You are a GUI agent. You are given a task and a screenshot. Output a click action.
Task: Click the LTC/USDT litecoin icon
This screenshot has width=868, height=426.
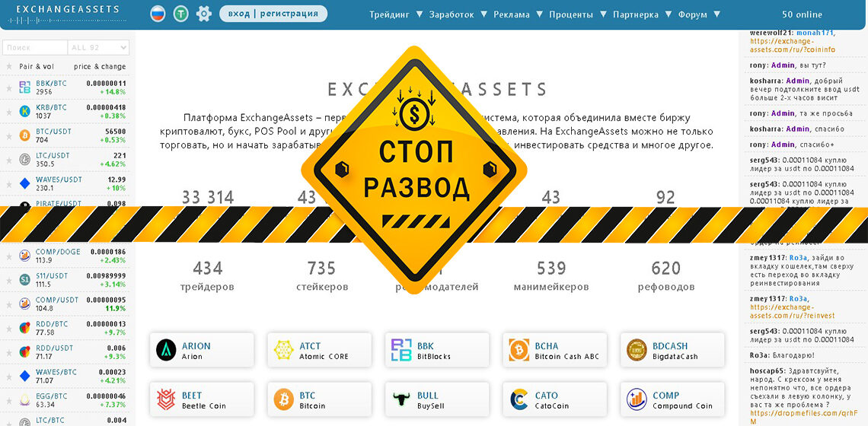tap(25, 160)
